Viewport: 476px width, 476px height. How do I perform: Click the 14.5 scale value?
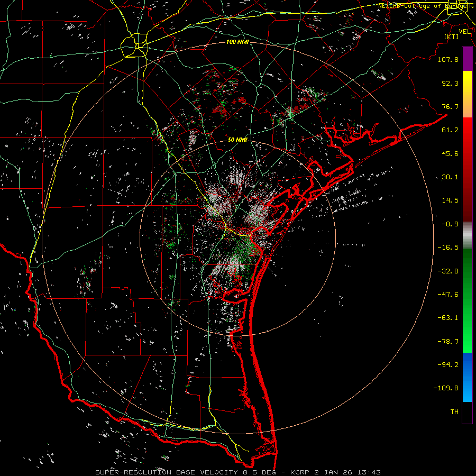pos(450,200)
